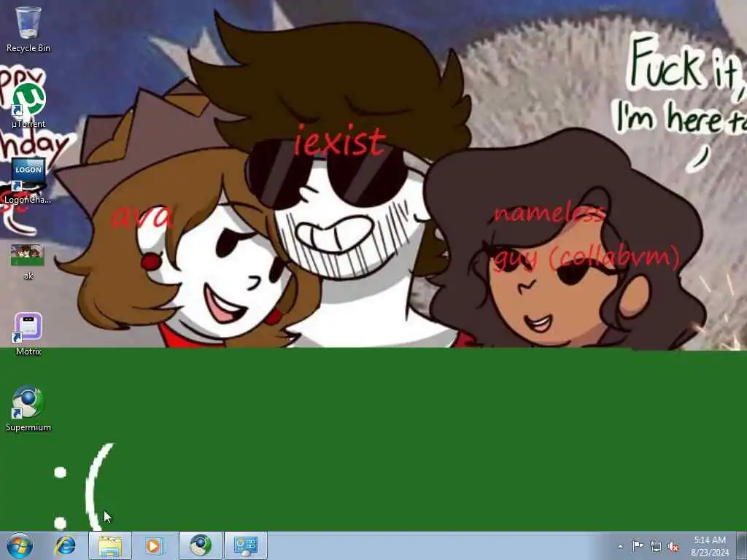This screenshot has width=747, height=560.
Task: Switch to Supermium browser taskbar button
Action: tap(201, 545)
